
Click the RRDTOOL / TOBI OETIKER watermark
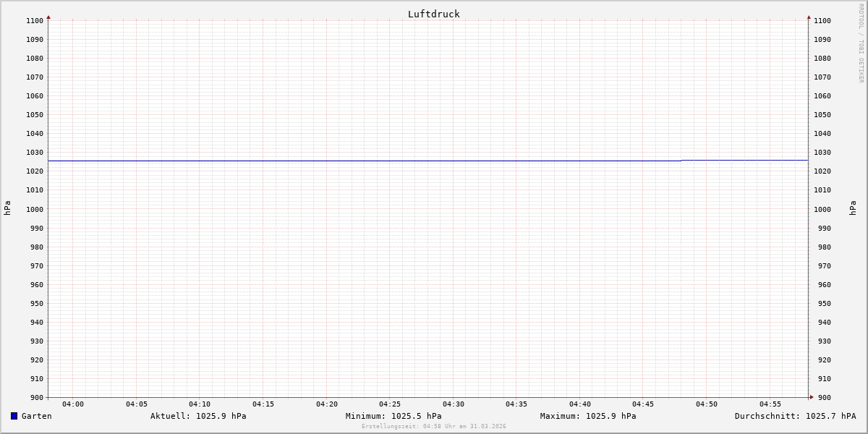click(861, 43)
